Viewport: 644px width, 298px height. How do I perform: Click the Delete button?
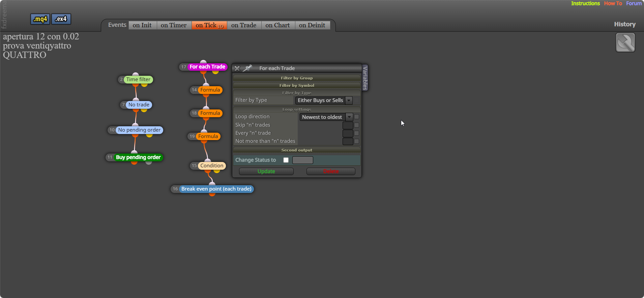click(331, 171)
